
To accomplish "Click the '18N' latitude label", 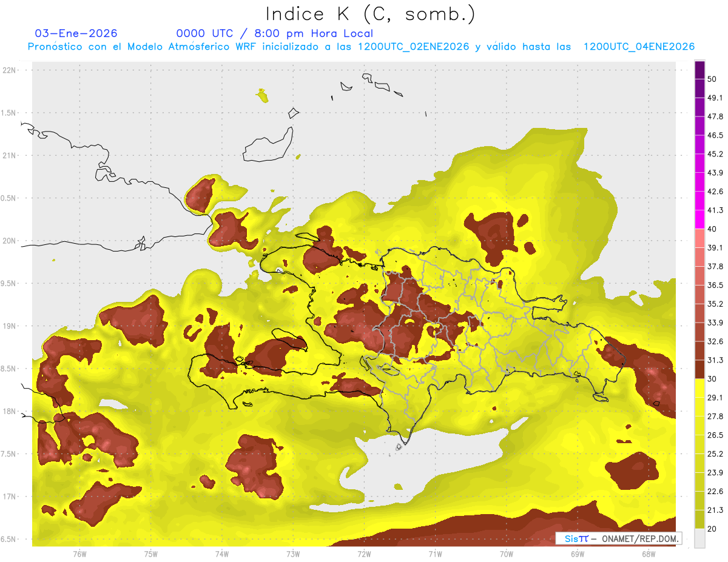I will [9, 412].
